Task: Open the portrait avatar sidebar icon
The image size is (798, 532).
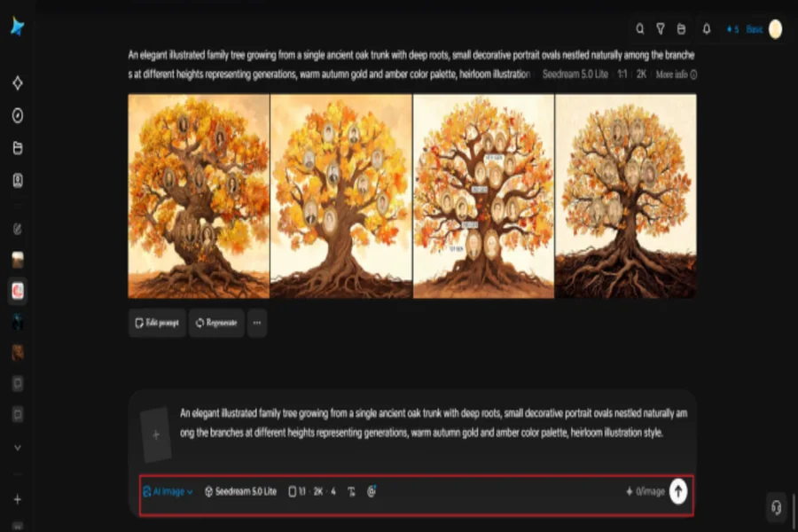Action: coord(18,181)
